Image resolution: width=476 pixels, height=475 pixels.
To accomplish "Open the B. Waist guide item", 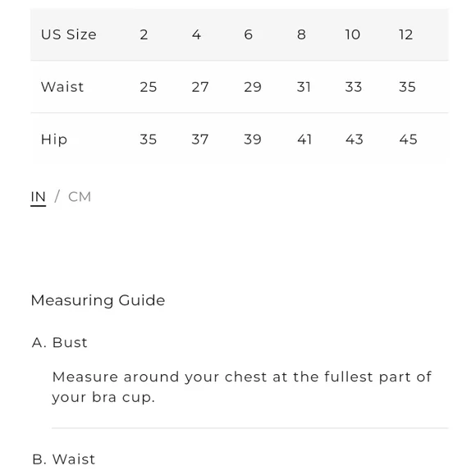I will click(64, 459).
